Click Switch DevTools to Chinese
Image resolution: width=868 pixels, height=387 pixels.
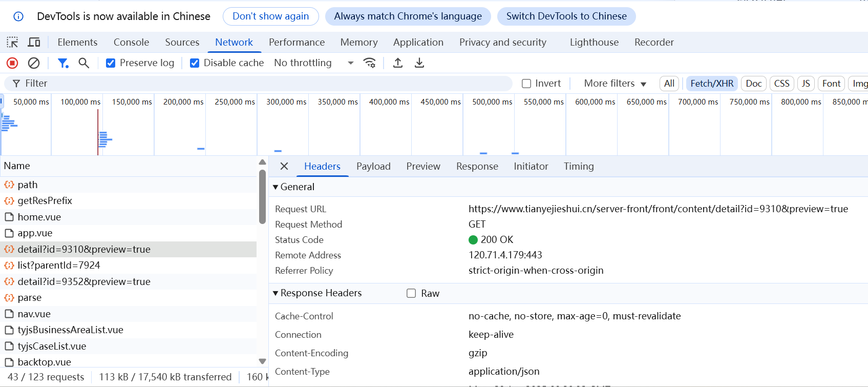[x=566, y=16]
